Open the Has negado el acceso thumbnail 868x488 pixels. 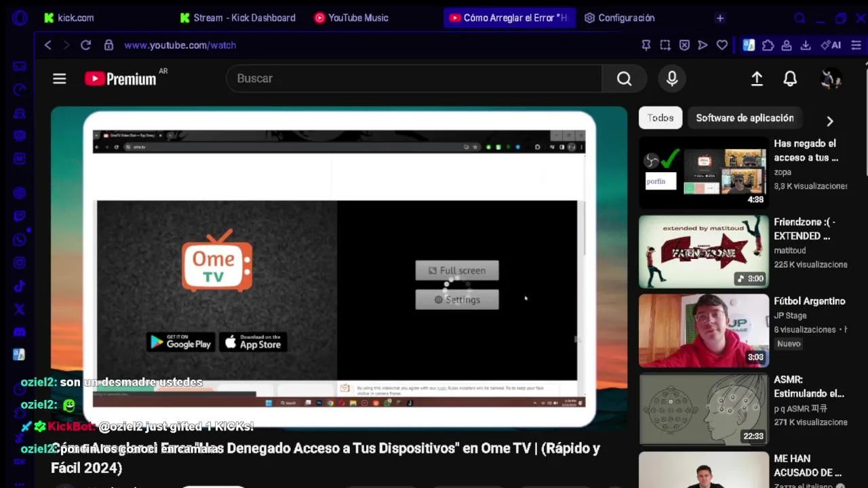coord(704,173)
